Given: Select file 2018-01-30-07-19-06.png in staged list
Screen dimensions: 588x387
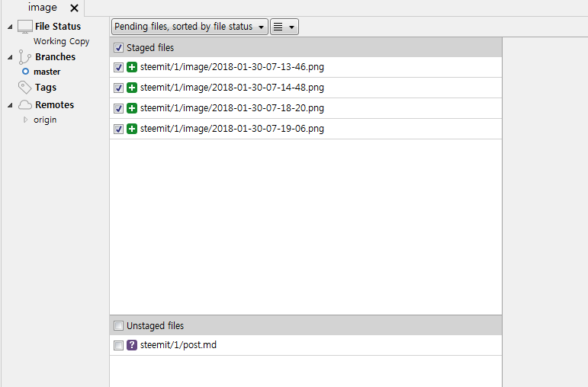Looking at the screenshot, I should point(232,129).
